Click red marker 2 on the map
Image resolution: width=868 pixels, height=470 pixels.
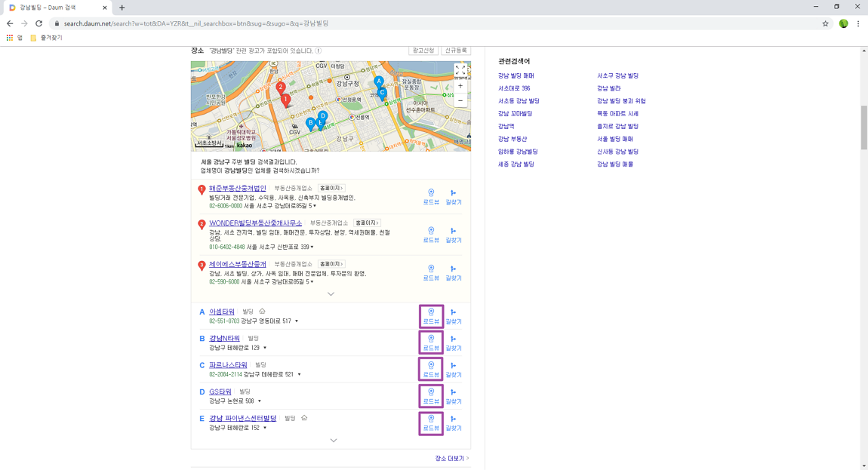tap(281, 88)
